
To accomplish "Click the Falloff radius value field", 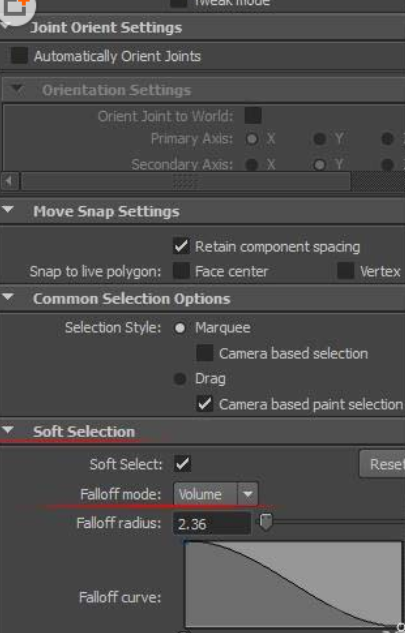I will pyautogui.click(x=212, y=524).
